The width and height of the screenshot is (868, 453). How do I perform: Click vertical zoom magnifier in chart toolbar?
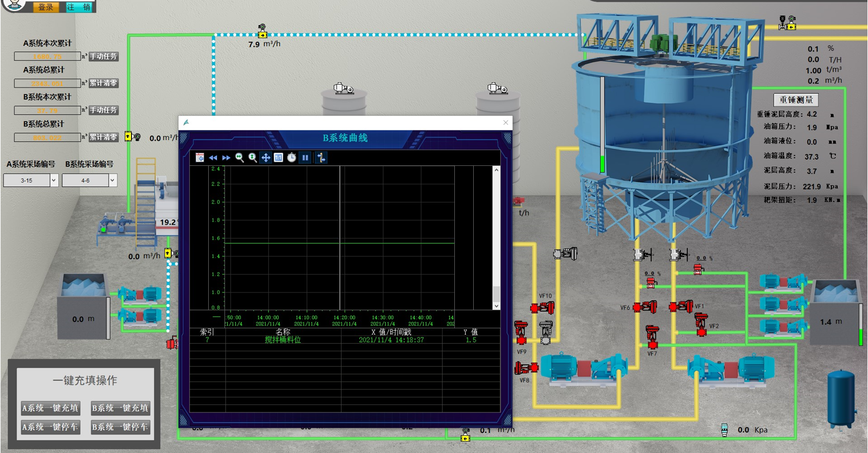[x=252, y=158]
